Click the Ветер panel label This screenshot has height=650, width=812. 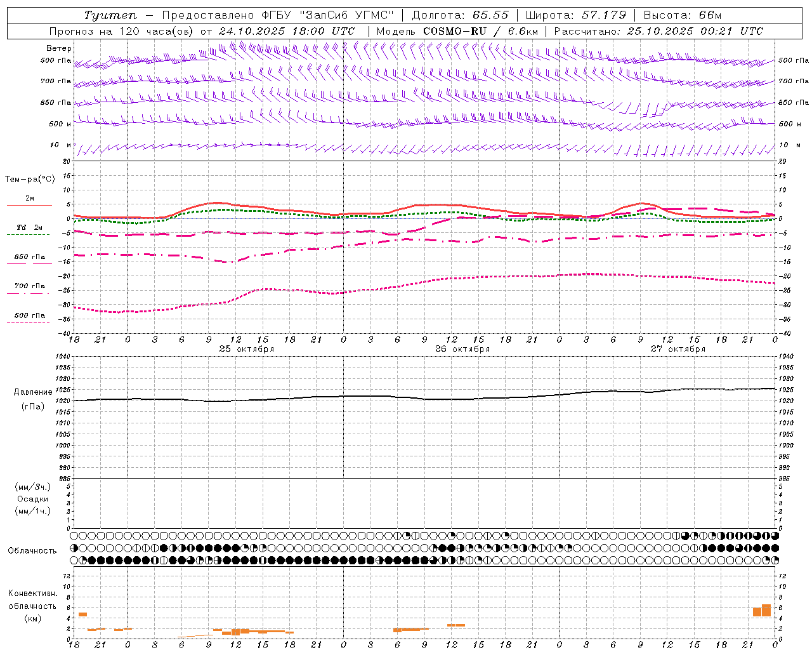[59, 48]
